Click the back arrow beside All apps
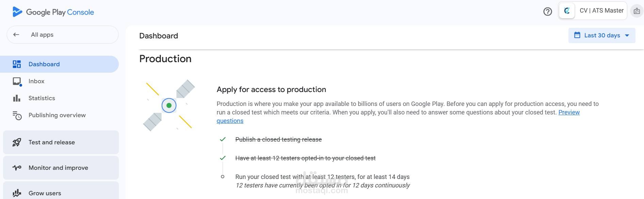644x199 pixels. (16, 35)
